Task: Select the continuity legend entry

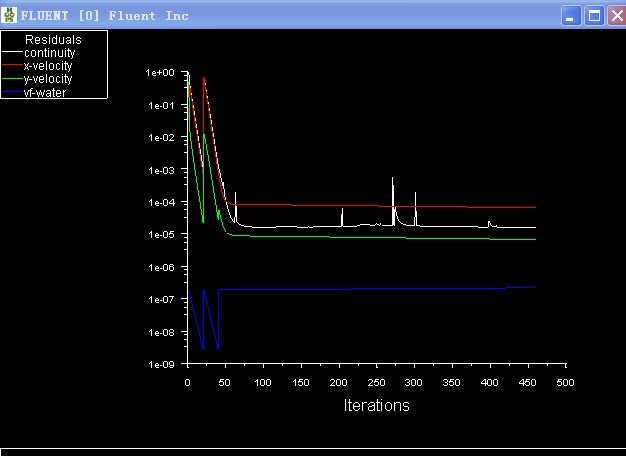Action: 49,53
